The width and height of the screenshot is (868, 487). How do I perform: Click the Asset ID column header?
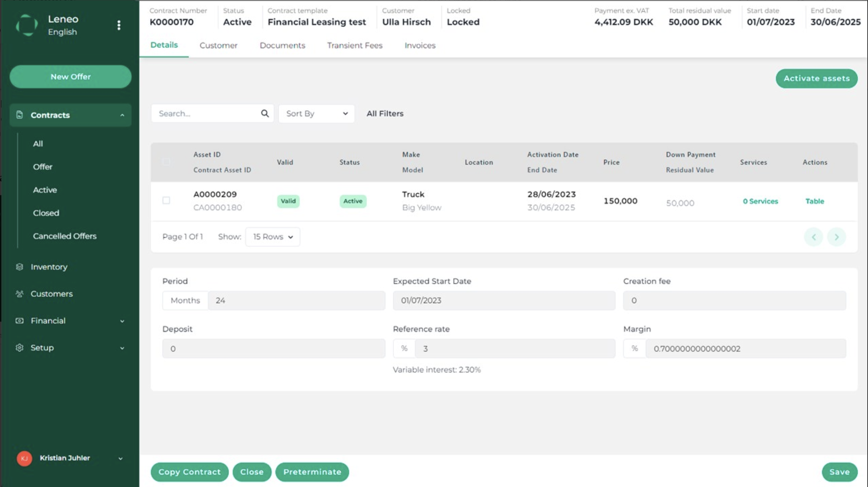pyautogui.click(x=207, y=155)
